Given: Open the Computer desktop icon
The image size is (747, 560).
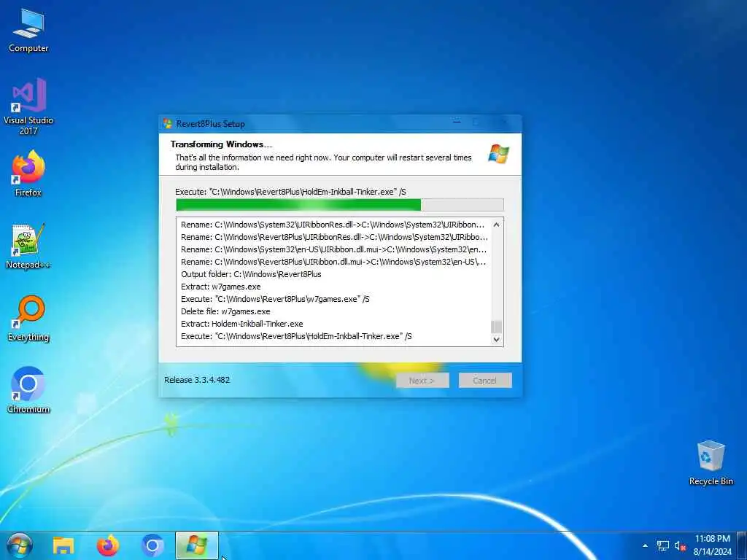Looking at the screenshot, I should [28, 31].
